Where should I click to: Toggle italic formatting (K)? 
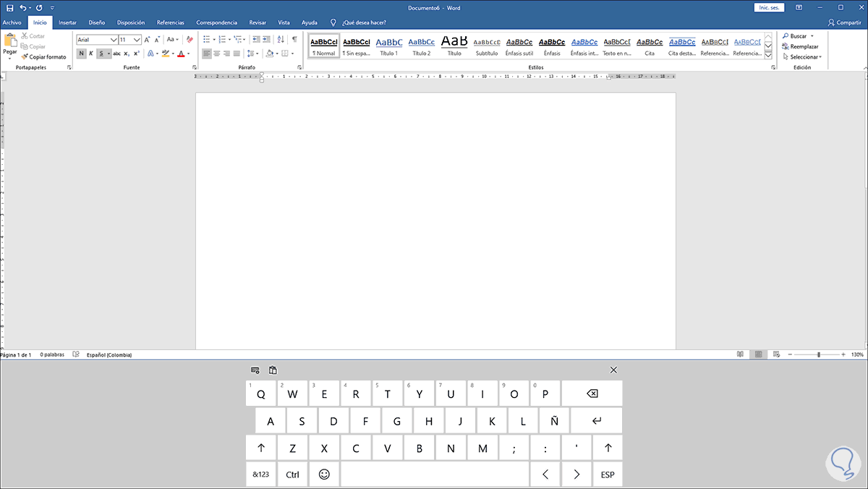[91, 54]
